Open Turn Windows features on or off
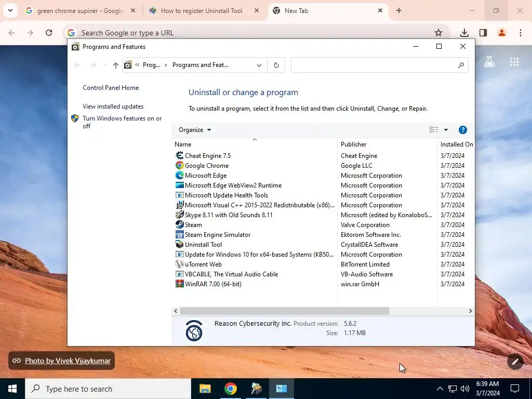The height and width of the screenshot is (399, 532). click(x=122, y=122)
